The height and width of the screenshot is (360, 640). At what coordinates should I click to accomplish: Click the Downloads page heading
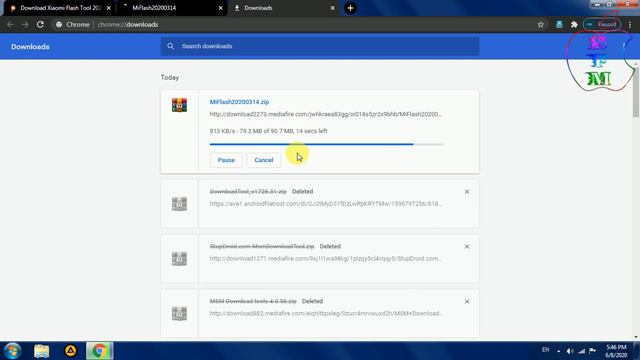(x=30, y=47)
